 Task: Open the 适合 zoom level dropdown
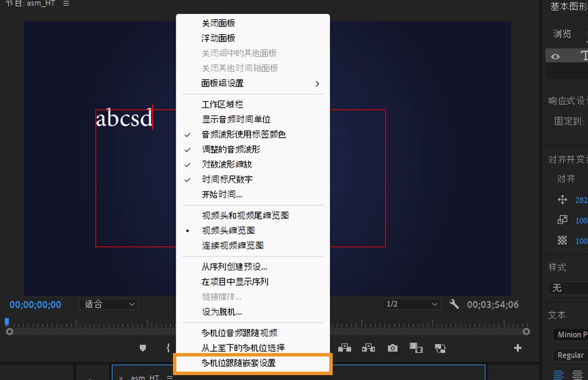coord(108,304)
